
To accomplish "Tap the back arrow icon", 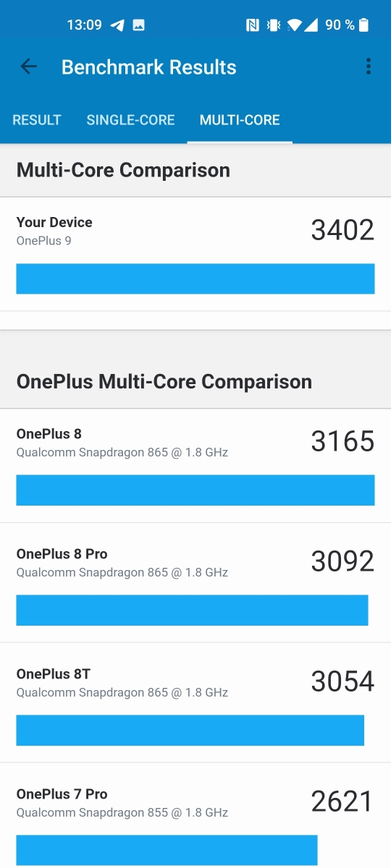I will 28,67.
